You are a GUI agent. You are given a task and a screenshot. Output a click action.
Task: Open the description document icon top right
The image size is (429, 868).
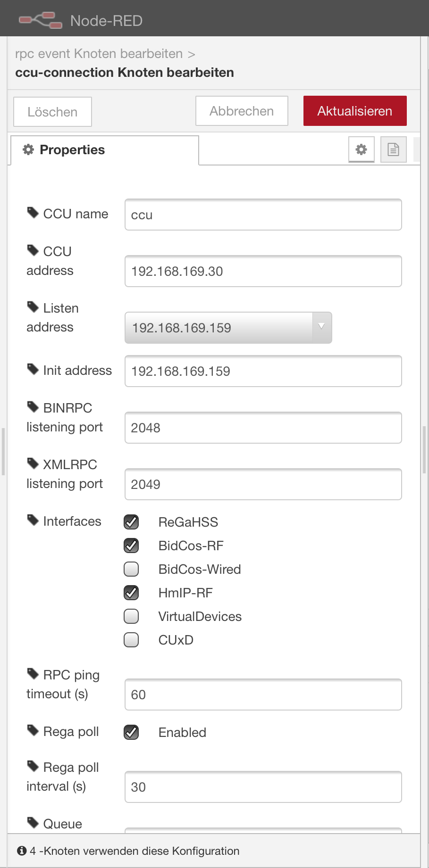point(393,149)
